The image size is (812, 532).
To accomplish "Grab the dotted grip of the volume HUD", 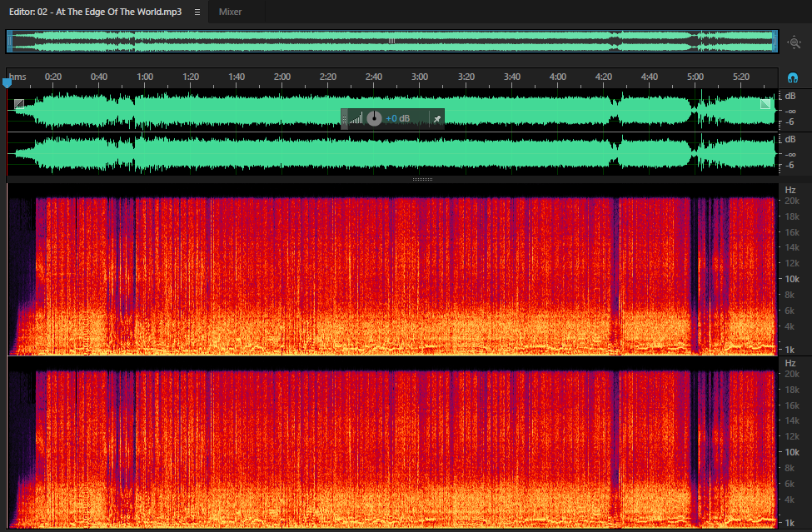I will 345,119.
